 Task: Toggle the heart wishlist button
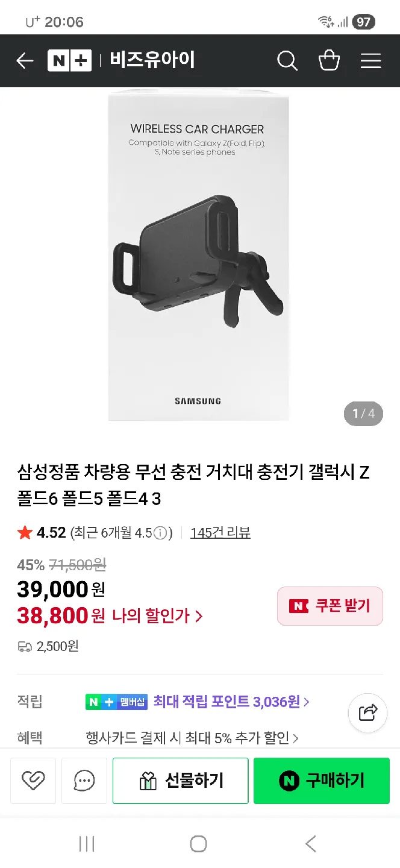(x=33, y=781)
